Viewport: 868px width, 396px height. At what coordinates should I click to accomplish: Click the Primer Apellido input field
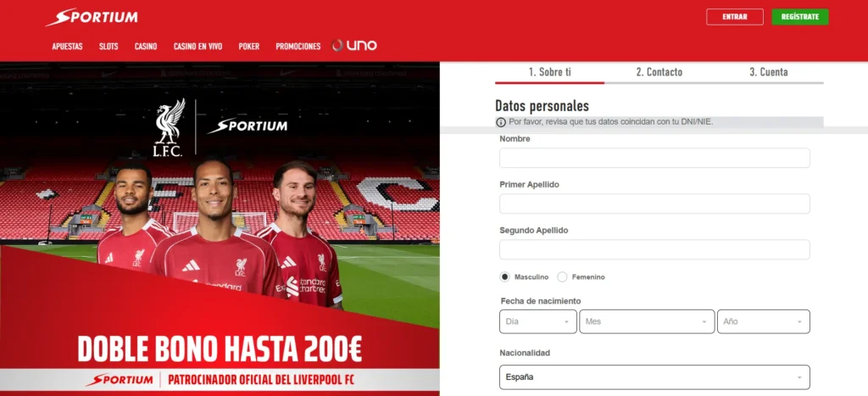click(654, 204)
